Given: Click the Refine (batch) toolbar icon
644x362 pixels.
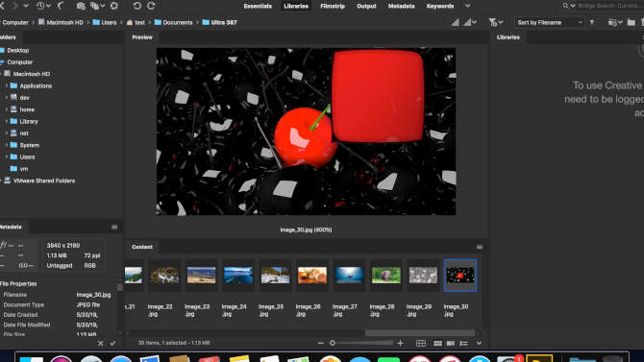Looking at the screenshot, I should tap(95, 6).
